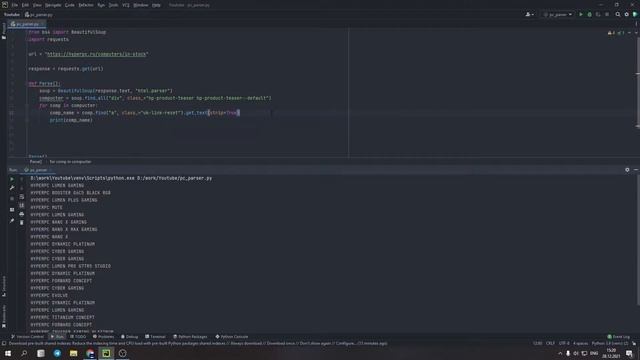Image resolution: width=640 pixels, height=360 pixels.
Task: Open the VCS menu
Action: coord(126,5)
